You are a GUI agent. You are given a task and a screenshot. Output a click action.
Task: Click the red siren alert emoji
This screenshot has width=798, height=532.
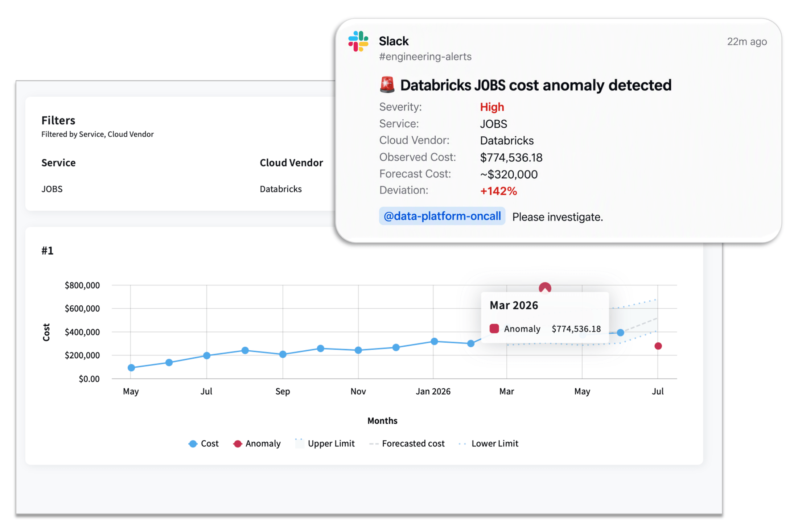[387, 85]
